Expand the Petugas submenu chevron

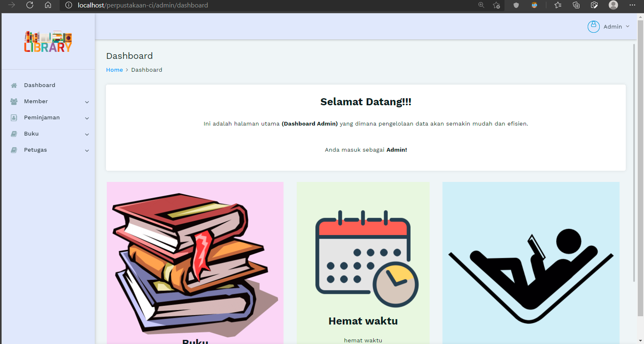87,150
